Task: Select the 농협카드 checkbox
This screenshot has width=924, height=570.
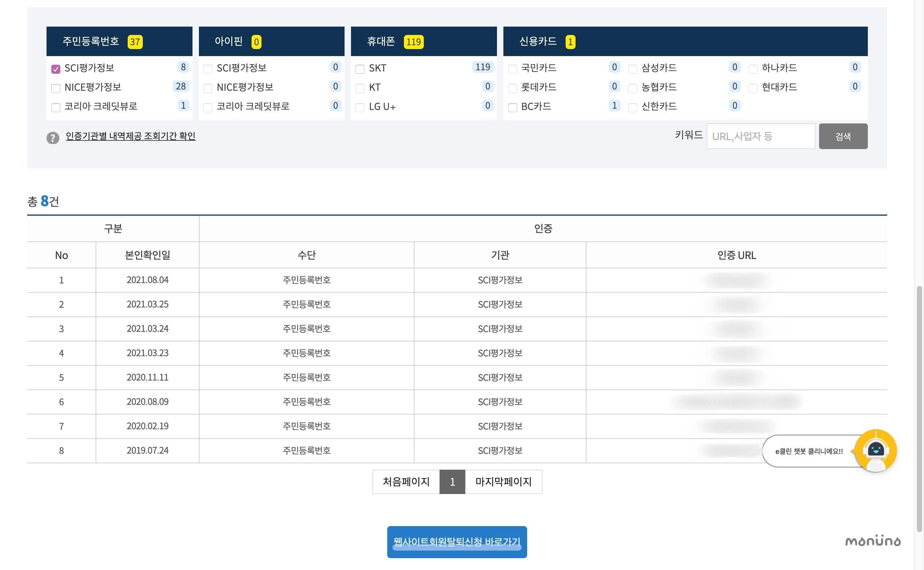Action: pyautogui.click(x=633, y=88)
